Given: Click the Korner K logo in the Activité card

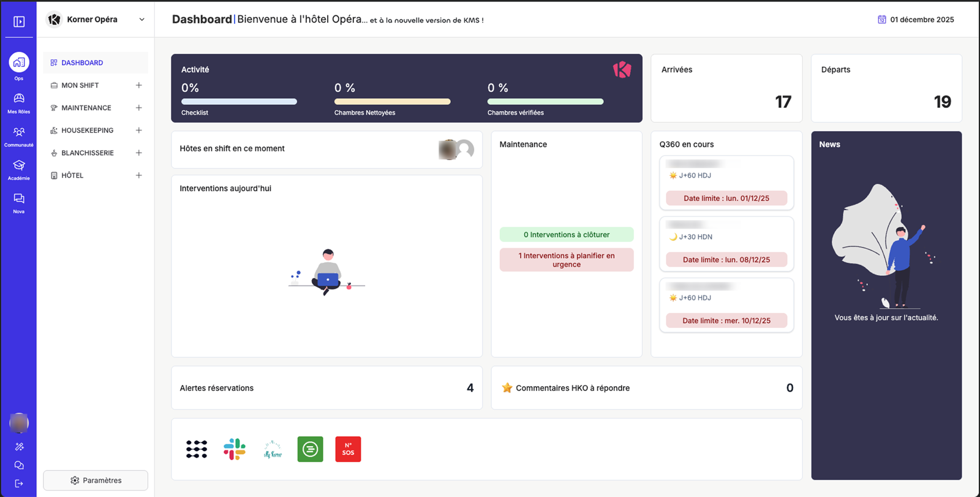Looking at the screenshot, I should pos(622,69).
